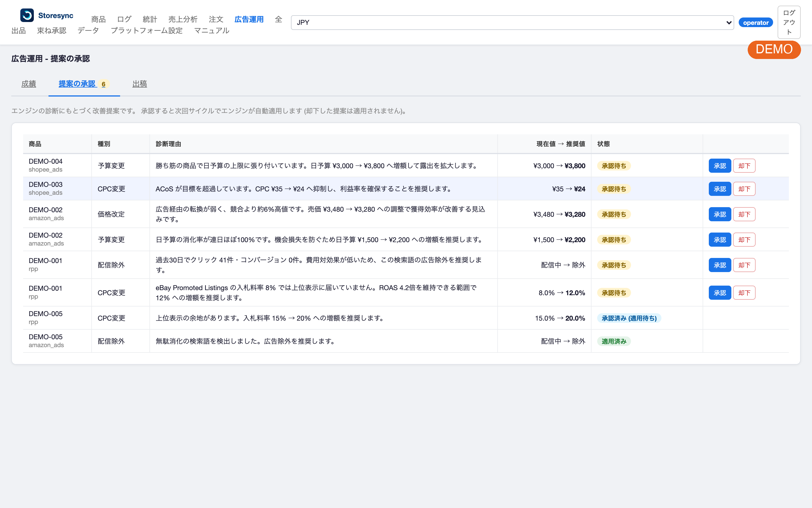Viewport: 812px width, 508px height.
Task: Open the マニュアル navigation link
Action: (212, 30)
